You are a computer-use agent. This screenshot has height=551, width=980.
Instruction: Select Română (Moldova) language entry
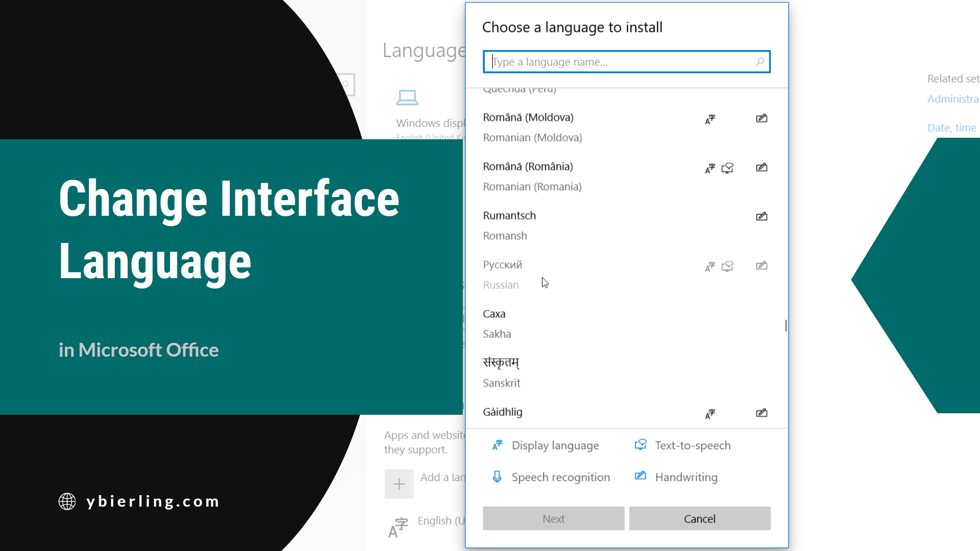(x=627, y=127)
